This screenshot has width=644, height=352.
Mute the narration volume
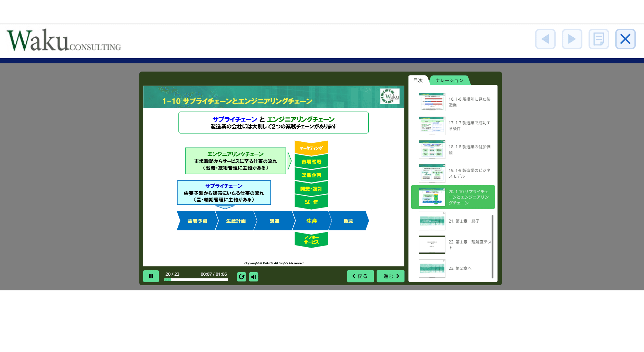[x=253, y=277]
